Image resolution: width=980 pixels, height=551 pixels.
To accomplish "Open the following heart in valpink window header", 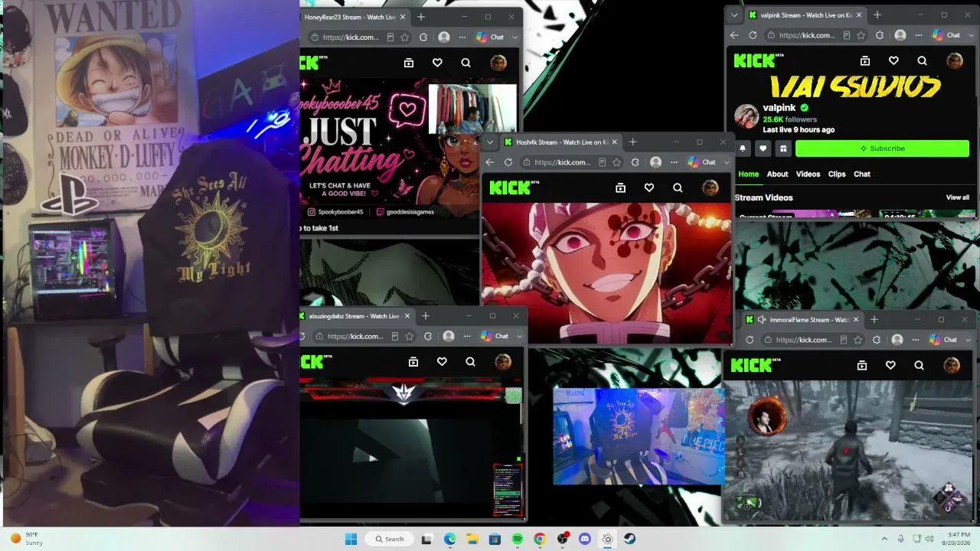I will 893,61.
